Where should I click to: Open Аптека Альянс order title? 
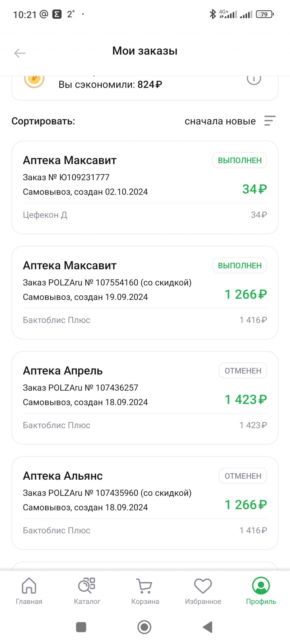click(63, 476)
